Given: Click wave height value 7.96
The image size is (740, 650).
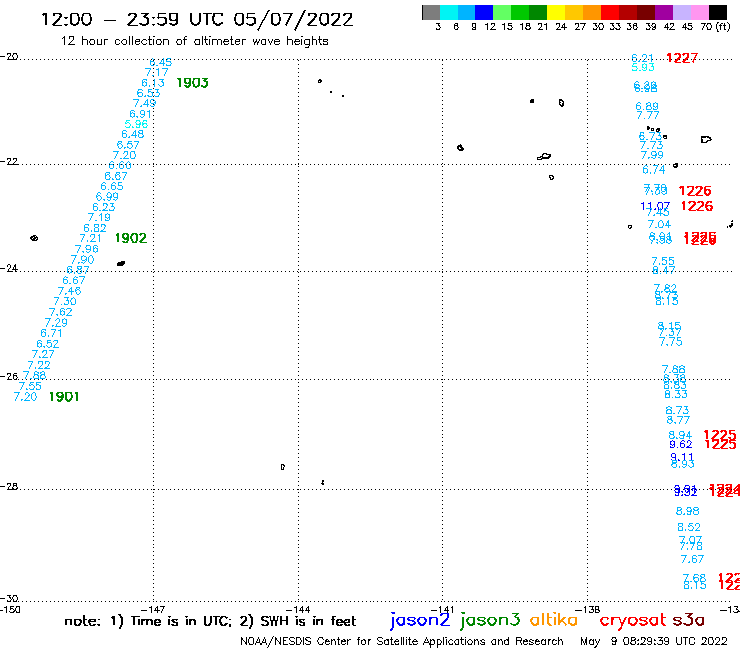Looking at the screenshot, I should [87, 249].
